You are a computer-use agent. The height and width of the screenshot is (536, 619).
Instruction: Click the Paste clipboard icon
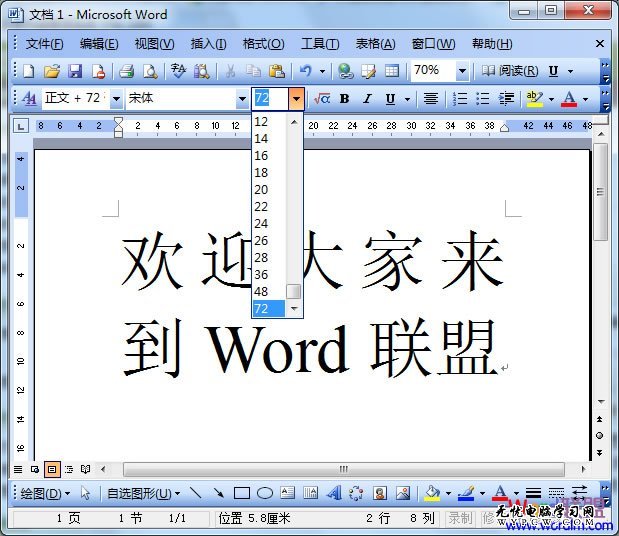(277, 71)
